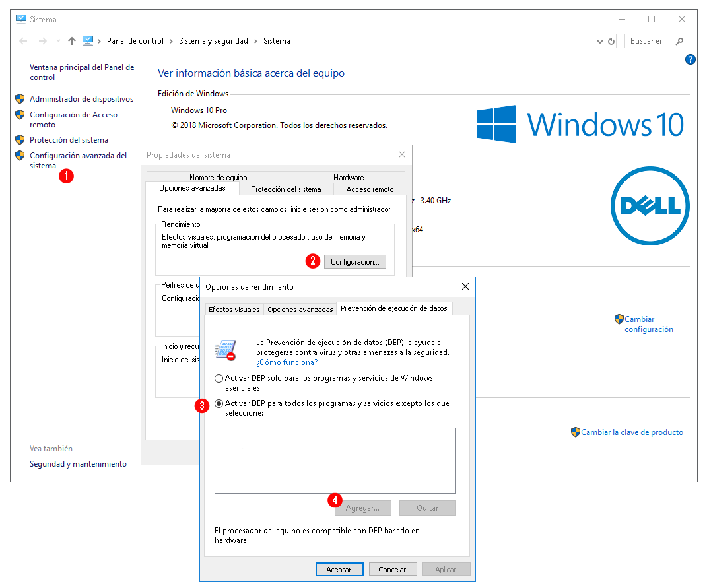Click the Cancelar button

pyautogui.click(x=392, y=570)
